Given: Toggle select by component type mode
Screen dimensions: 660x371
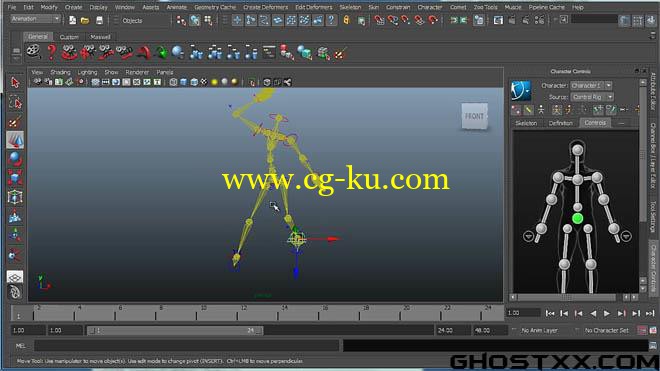Looking at the screenshot, I should 208,20.
